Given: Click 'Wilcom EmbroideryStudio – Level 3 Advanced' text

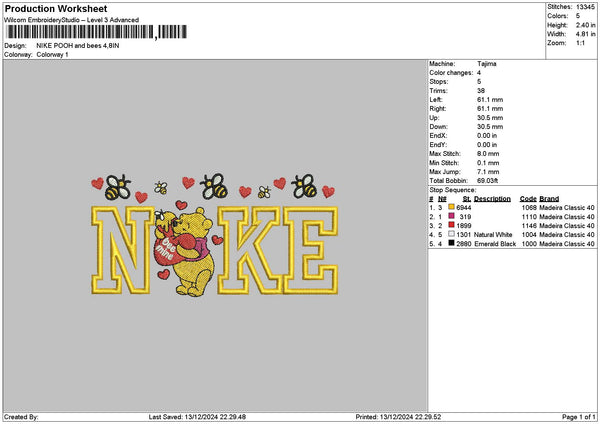Looking at the screenshot, I should tap(72, 20).
